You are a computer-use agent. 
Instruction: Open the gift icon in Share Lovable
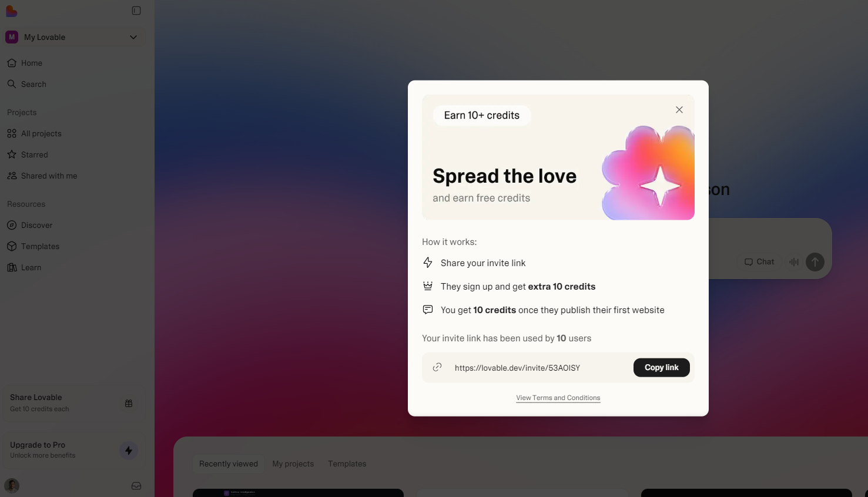tap(129, 403)
